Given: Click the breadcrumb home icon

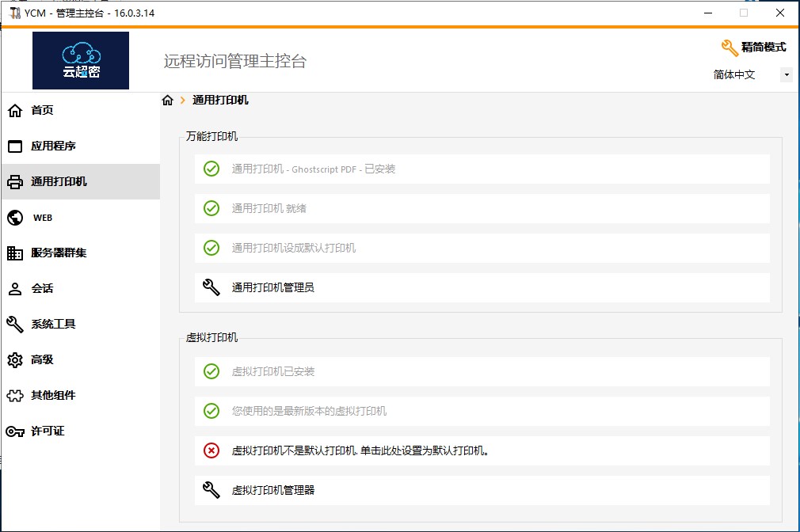Looking at the screenshot, I should (x=167, y=100).
